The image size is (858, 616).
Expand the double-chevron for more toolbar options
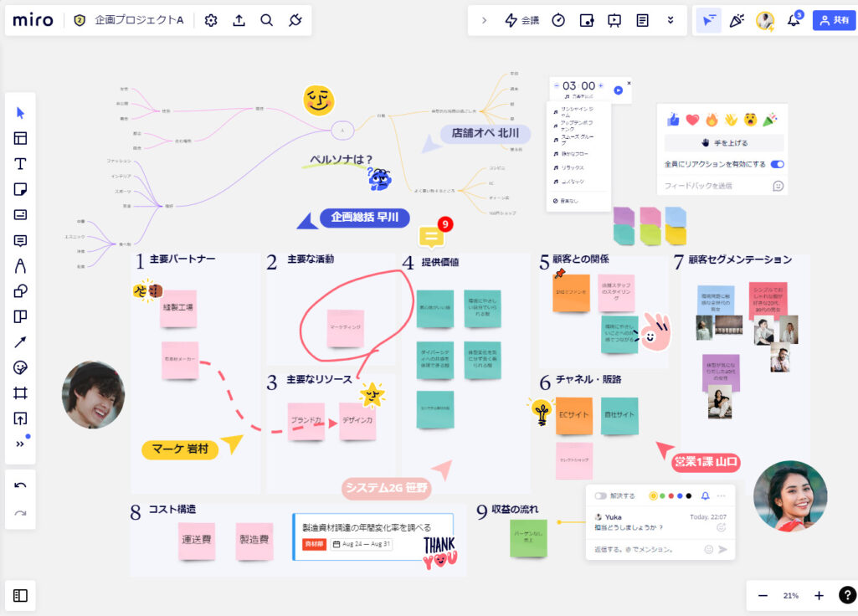coord(670,20)
